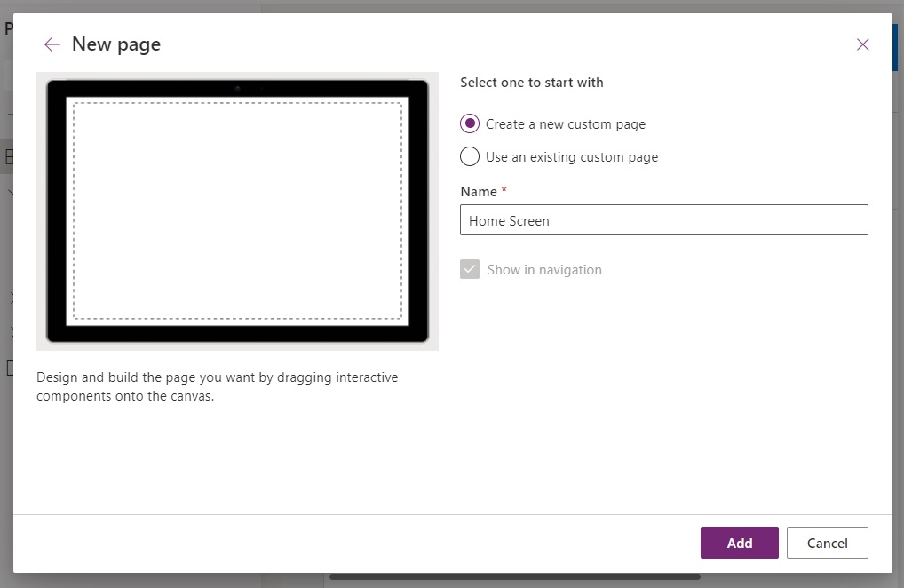Click the "Select one to start with" heading
Viewport: 904px width, 588px height.
point(531,82)
